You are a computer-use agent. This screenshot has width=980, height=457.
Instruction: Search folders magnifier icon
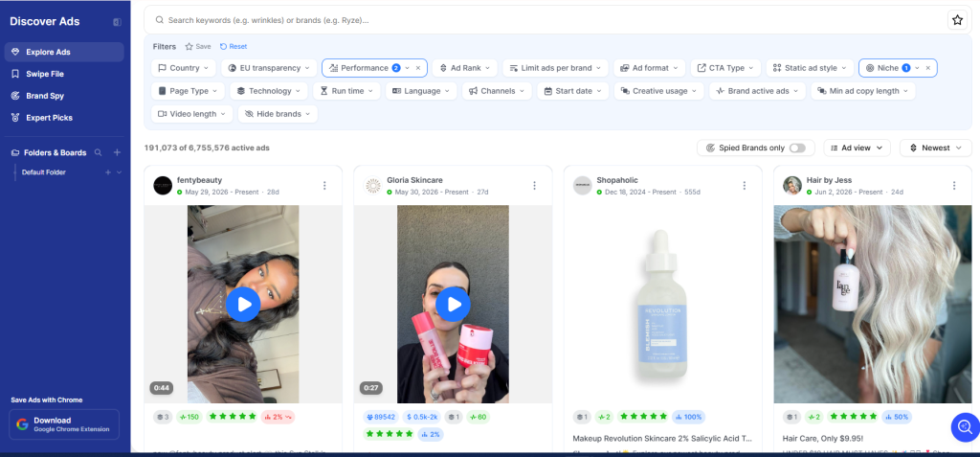99,152
